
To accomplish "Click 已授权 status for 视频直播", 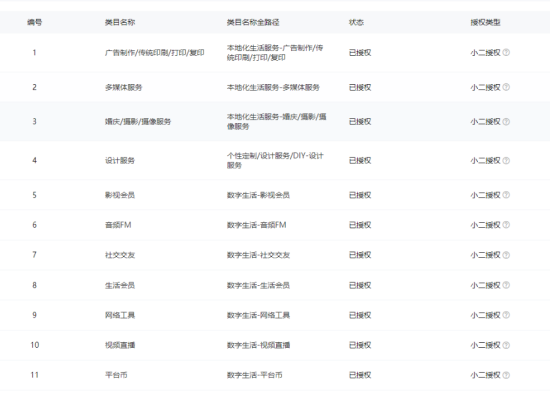I will pos(360,345).
